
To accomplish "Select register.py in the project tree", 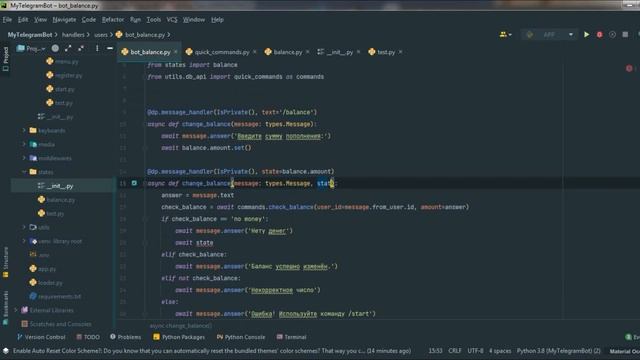I will point(64,75).
